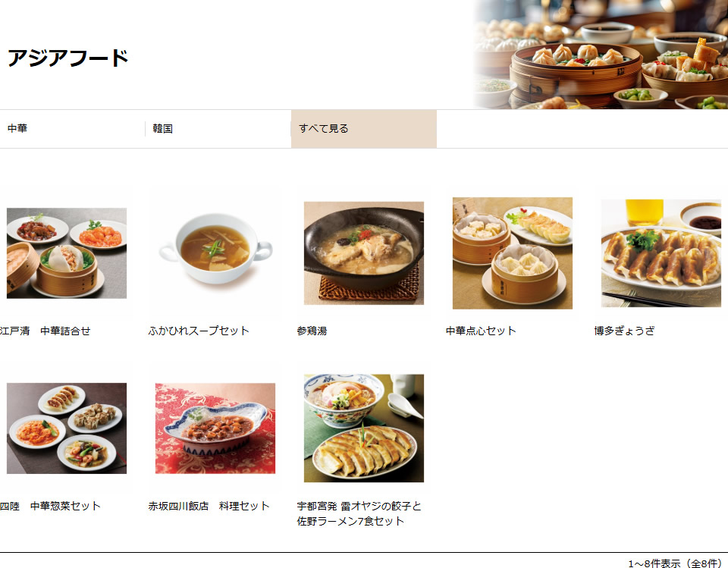Open 宇都宮発 雷オヤジの餃子 product title
The image size is (728, 568).
[359, 513]
